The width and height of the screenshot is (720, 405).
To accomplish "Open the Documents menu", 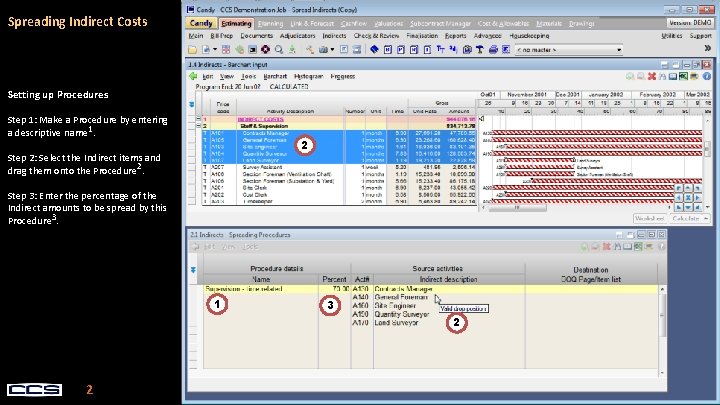I will click(256, 36).
